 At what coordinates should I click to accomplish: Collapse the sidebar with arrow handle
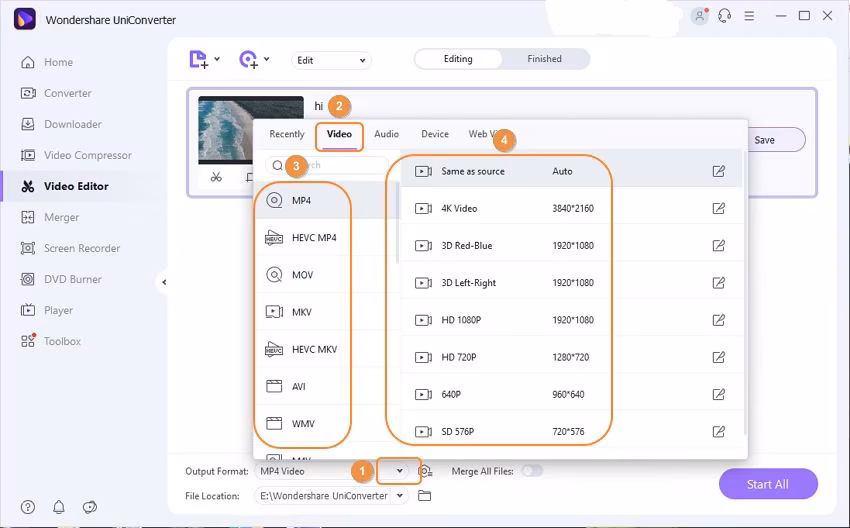point(164,282)
